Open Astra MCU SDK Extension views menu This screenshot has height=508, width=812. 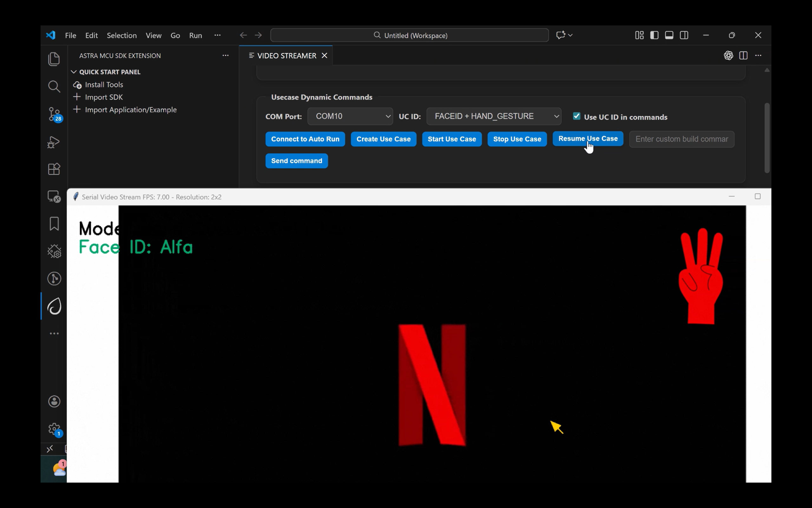226,56
